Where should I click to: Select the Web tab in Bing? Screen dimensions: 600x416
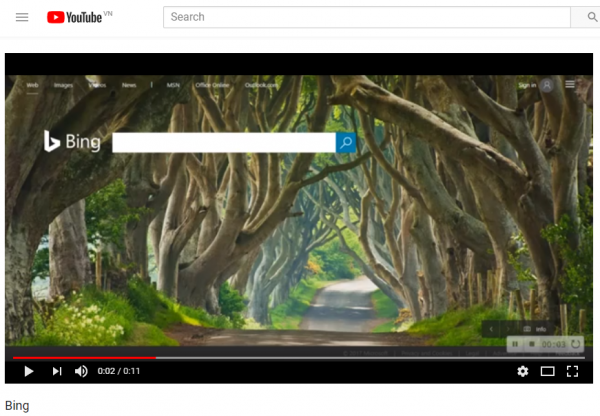pyautogui.click(x=33, y=85)
